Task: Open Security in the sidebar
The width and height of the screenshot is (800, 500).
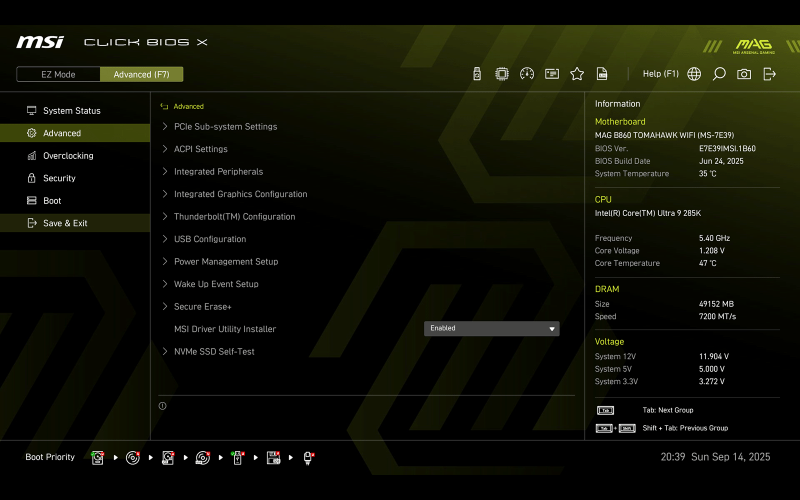Action: [75, 178]
